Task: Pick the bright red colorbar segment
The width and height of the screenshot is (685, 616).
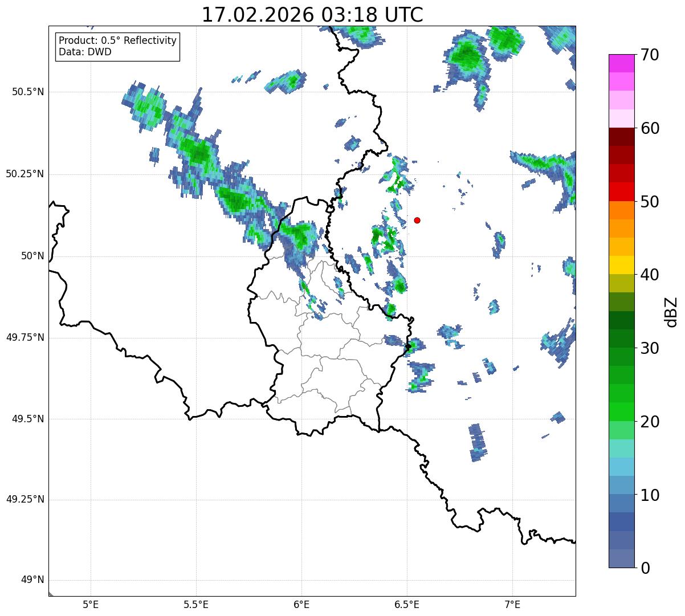Action: (621, 191)
